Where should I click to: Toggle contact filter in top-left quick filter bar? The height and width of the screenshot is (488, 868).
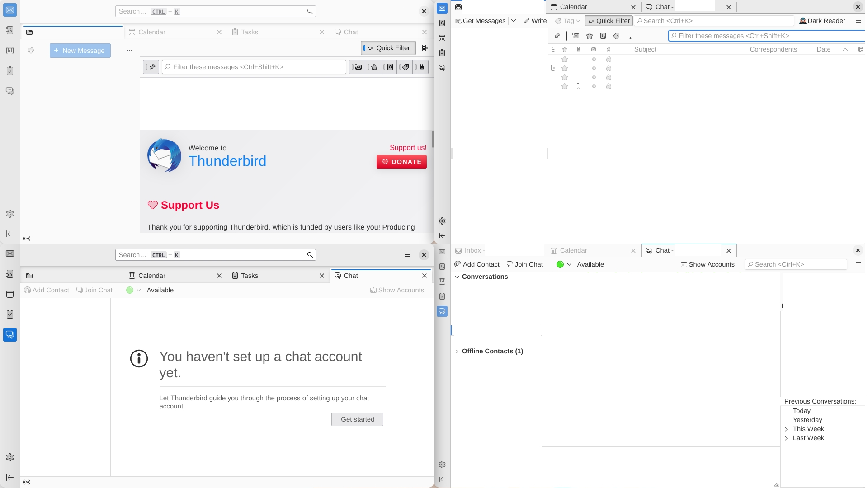point(389,67)
